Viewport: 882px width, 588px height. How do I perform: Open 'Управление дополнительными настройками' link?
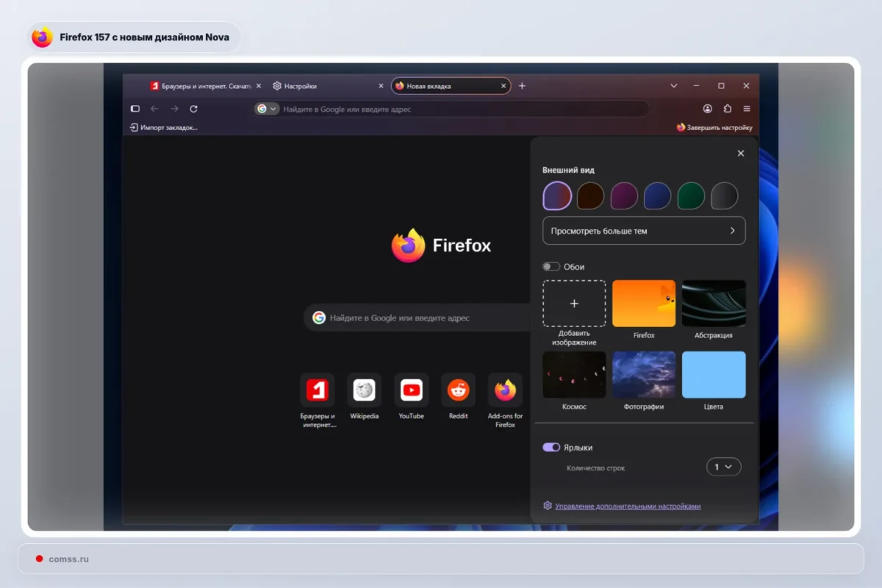pos(628,506)
